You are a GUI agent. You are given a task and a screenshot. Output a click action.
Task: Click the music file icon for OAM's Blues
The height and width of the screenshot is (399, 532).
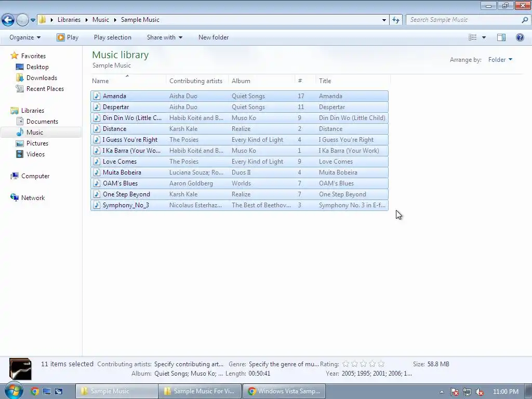97,183
